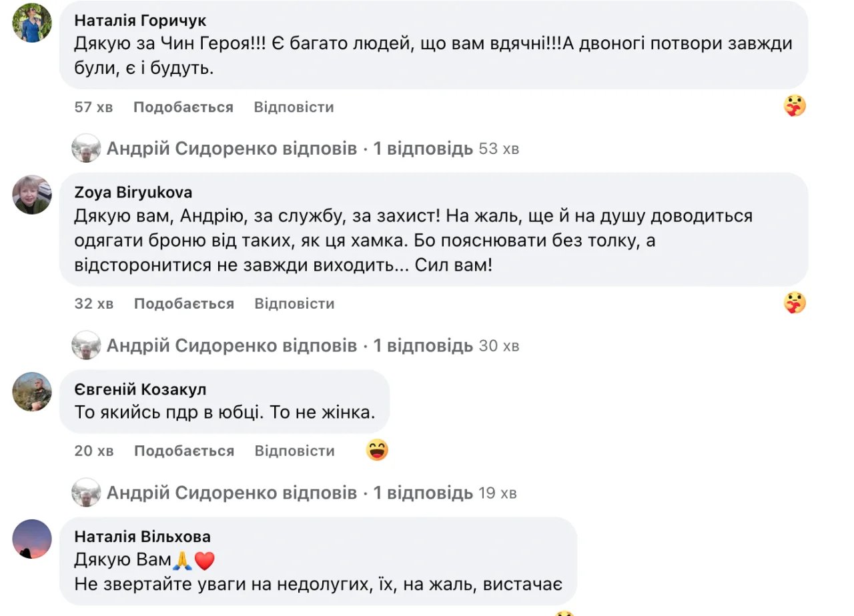
Task: Expand Андрій Сидоренко's reply from 30 хв
Action: click(290, 346)
